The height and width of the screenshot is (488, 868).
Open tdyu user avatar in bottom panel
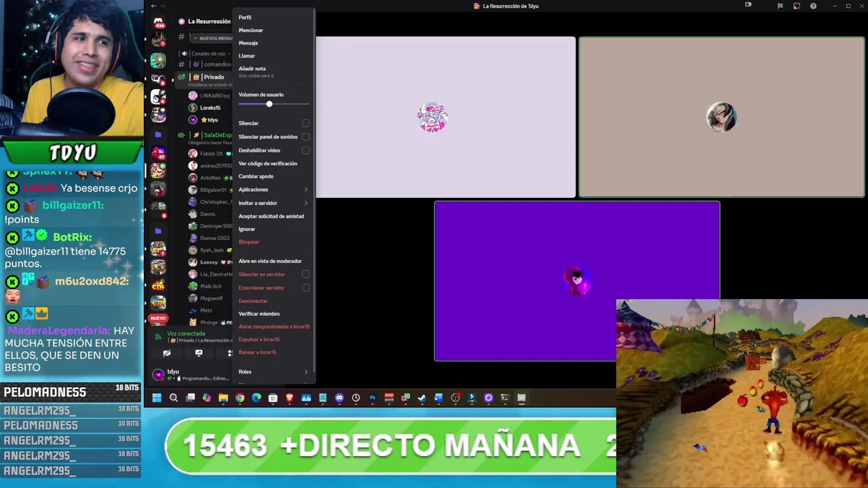[158, 374]
